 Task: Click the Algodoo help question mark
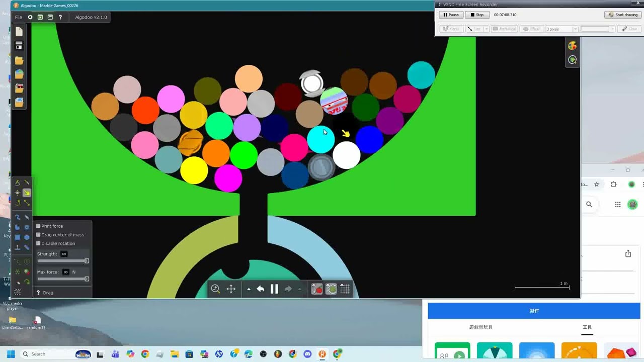click(x=60, y=17)
